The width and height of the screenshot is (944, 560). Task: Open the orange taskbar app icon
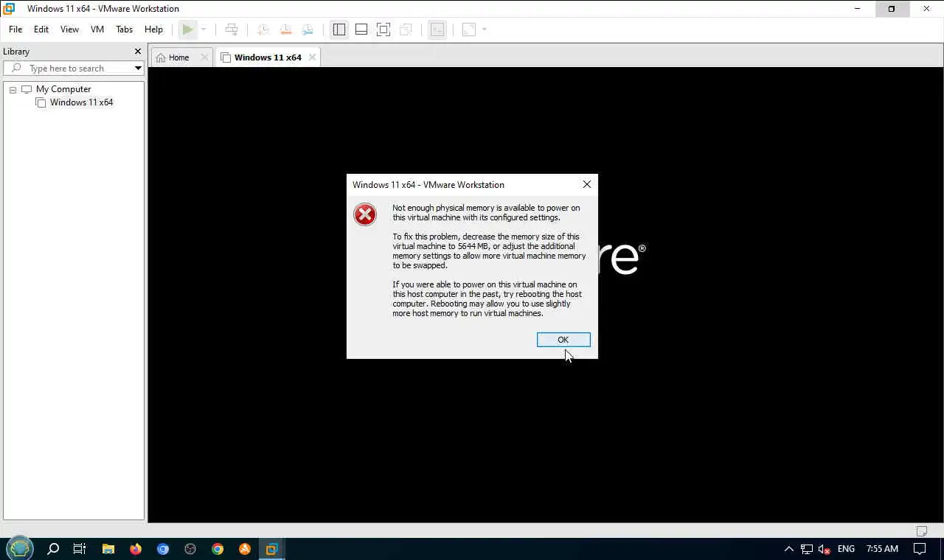(x=245, y=549)
